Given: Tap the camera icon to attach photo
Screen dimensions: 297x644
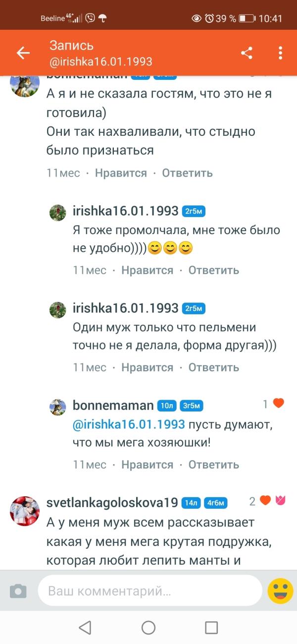Looking at the screenshot, I should (x=18, y=591).
